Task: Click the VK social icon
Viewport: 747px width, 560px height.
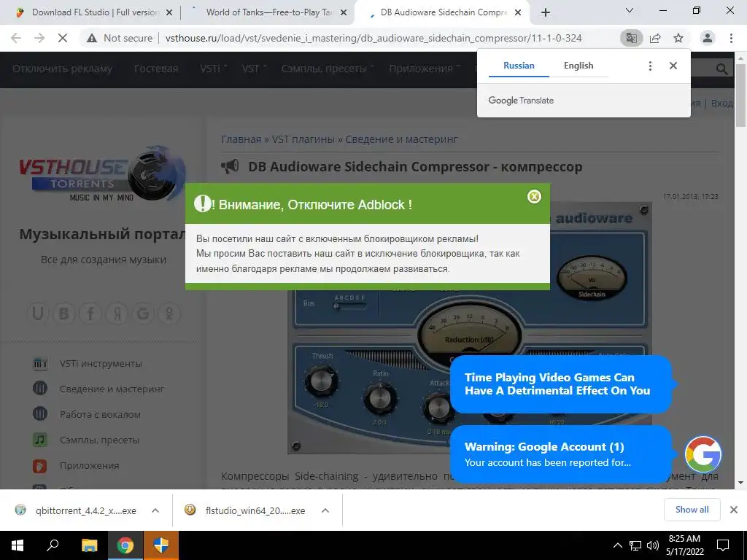Action: (64, 314)
